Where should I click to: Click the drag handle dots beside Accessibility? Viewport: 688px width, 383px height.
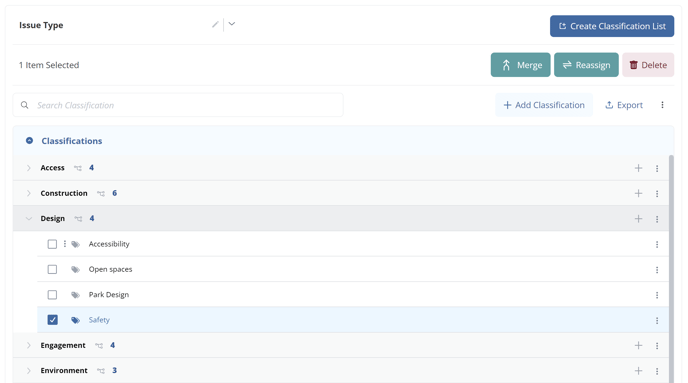64,243
